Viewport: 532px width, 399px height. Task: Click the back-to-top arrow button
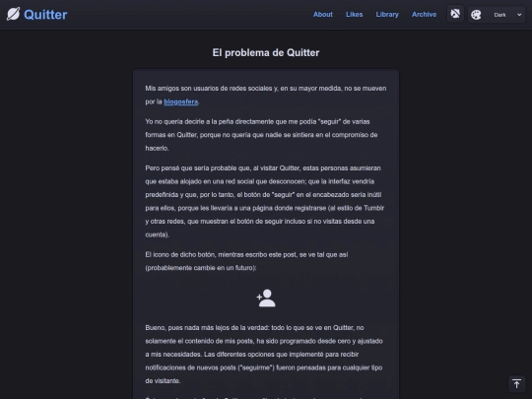[x=517, y=384]
